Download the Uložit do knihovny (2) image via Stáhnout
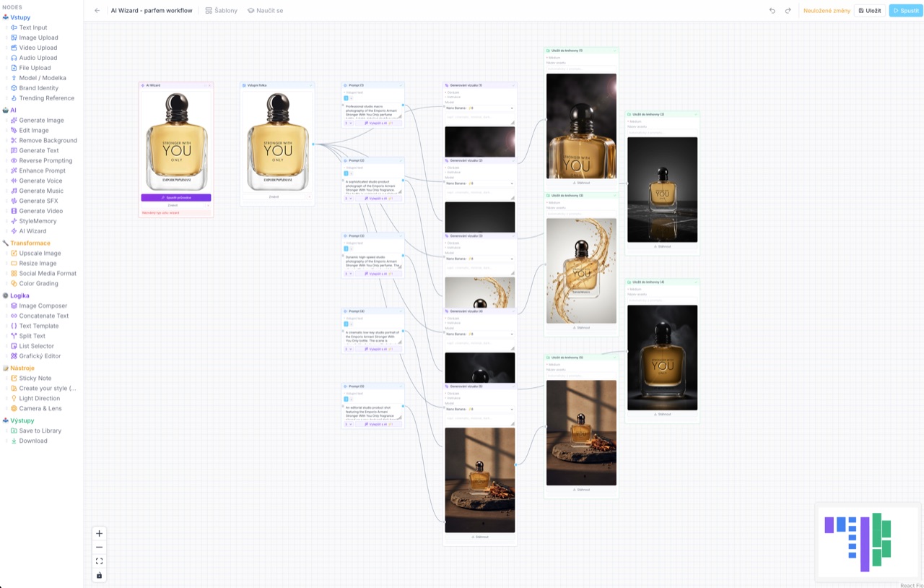The width and height of the screenshot is (924, 588). pyautogui.click(x=663, y=246)
